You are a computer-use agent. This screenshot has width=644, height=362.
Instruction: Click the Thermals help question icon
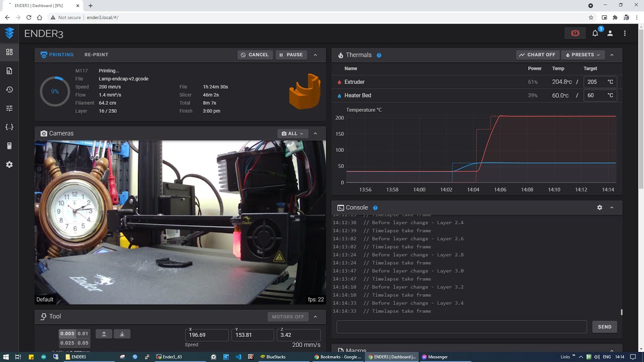pos(379,55)
